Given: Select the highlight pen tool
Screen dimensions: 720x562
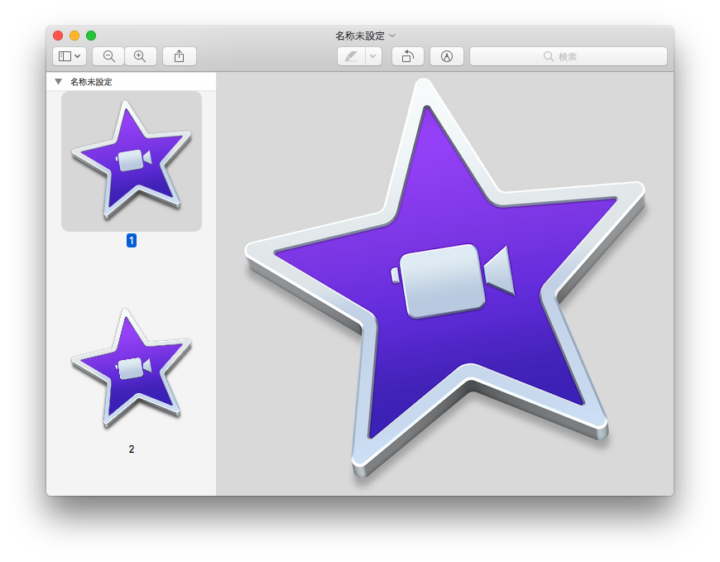Looking at the screenshot, I should point(351,57).
